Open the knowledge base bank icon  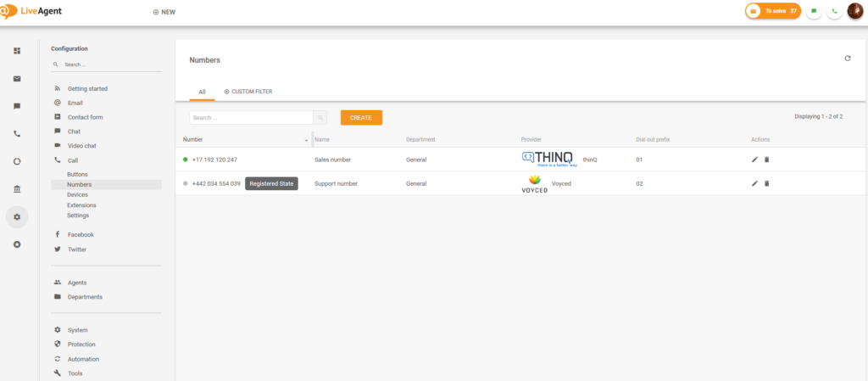17,188
